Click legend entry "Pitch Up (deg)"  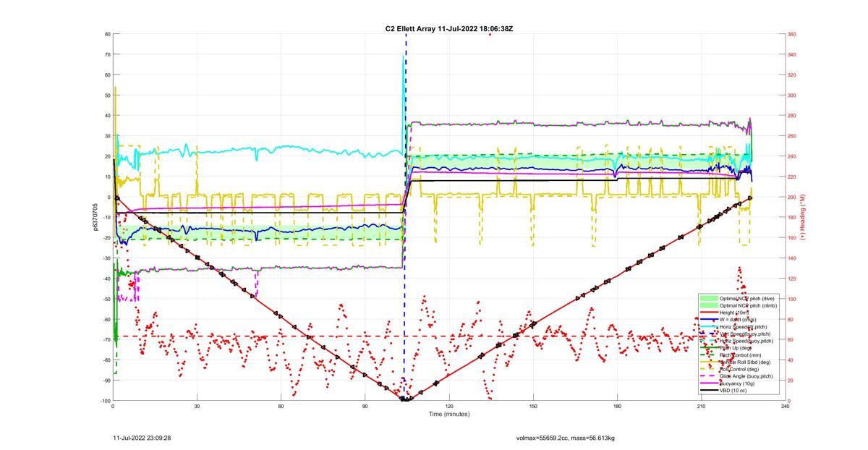click(736, 348)
